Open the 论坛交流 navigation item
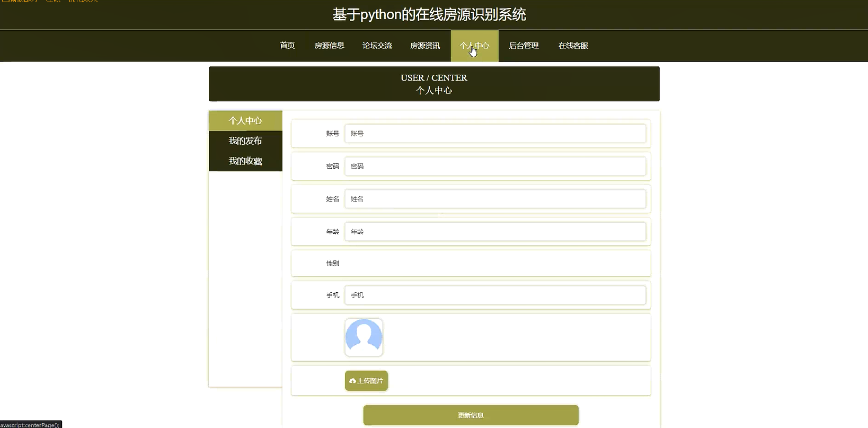Screen dimensions: 868x428 coord(377,46)
